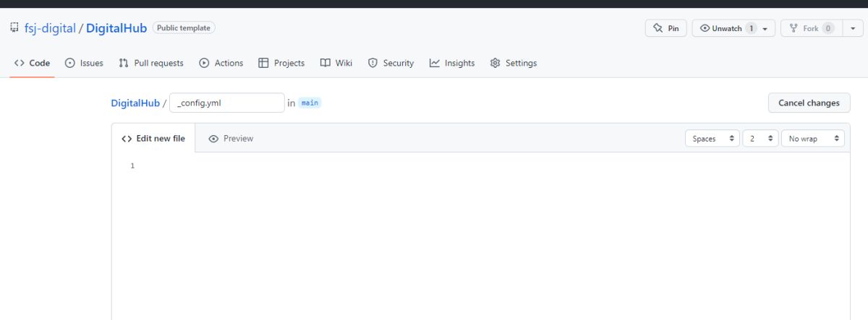Image resolution: width=868 pixels, height=320 pixels.
Task: Open the Actions tab
Action: [221, 63]
